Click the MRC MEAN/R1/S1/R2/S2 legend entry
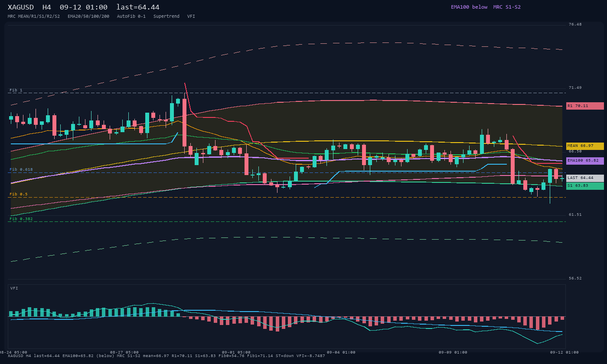The image size is (607, 364). [34, 16]
